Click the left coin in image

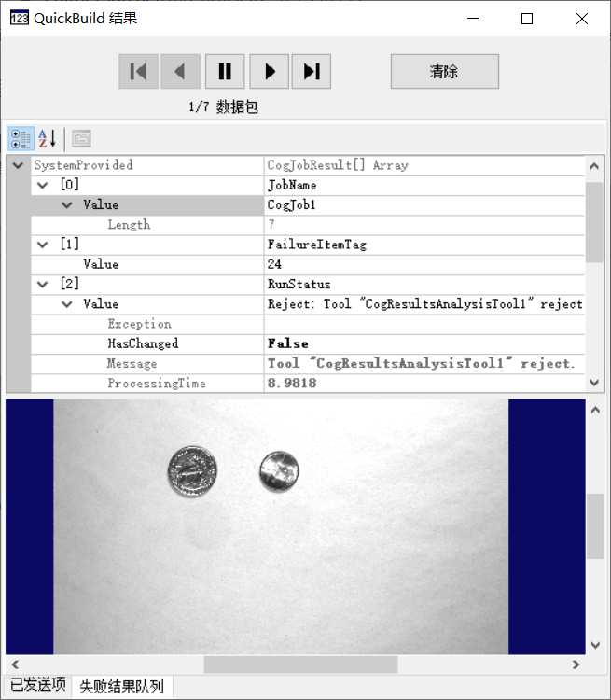[x=192, y=471]
